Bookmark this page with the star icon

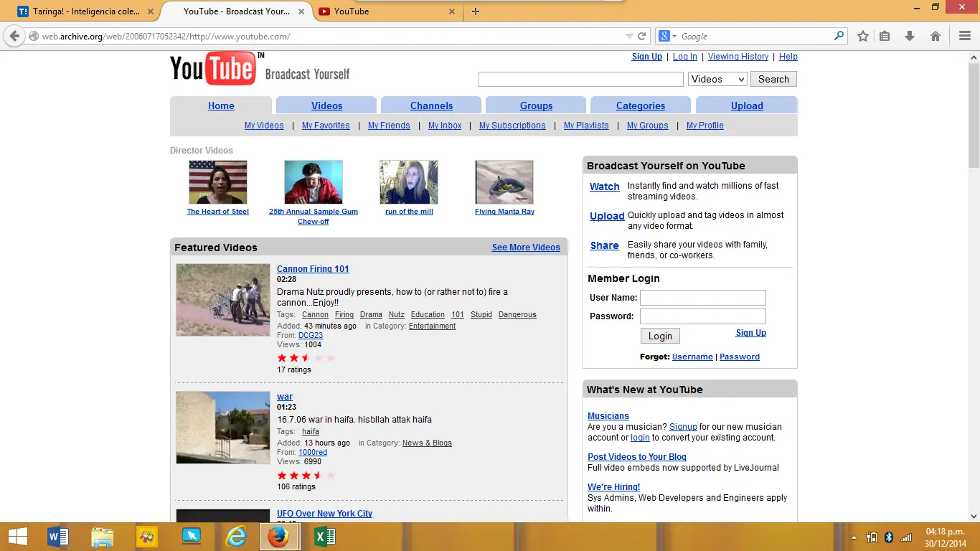[863, 36]
